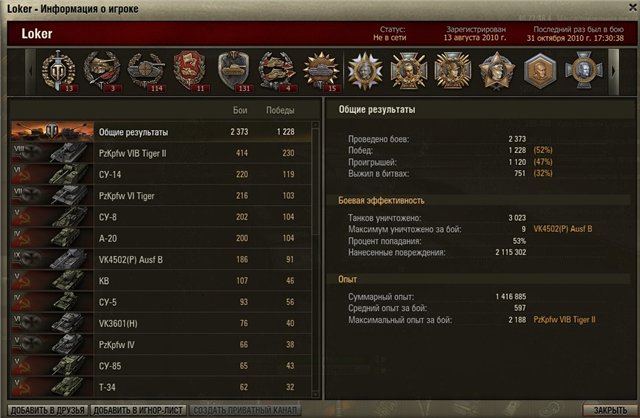The image size is (640, 418).
Task: Click the Добавить в игнор-лист button
Action: tap(138, 410)
